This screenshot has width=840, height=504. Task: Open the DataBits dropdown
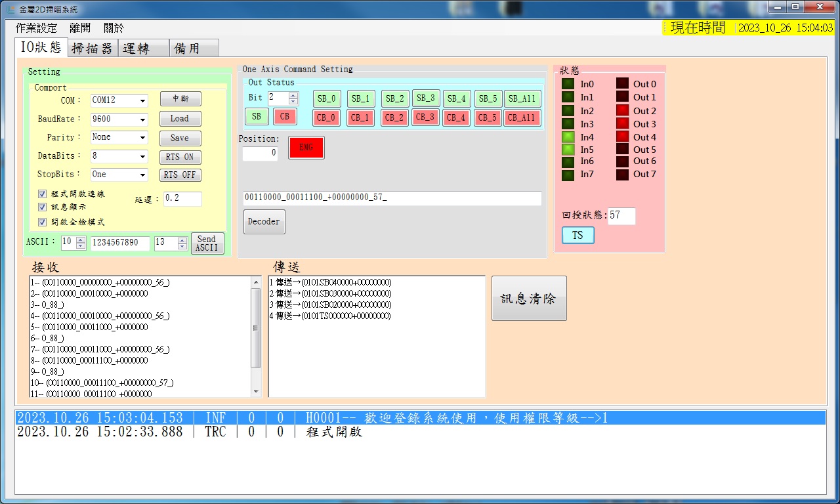coord(142,157)
